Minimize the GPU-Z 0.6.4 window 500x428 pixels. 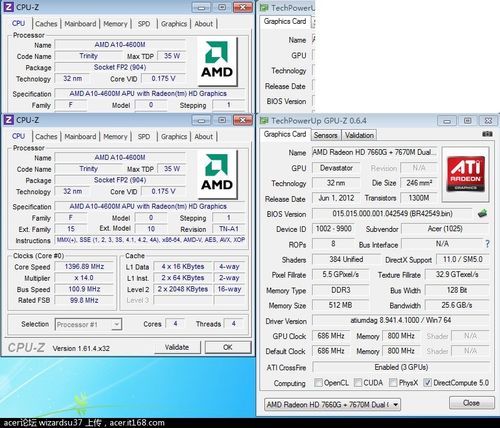447,121
